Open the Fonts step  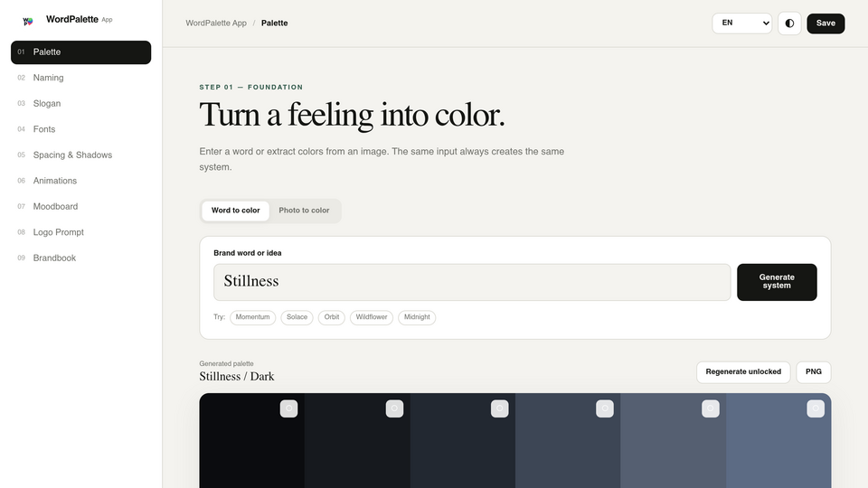(80, 129)
